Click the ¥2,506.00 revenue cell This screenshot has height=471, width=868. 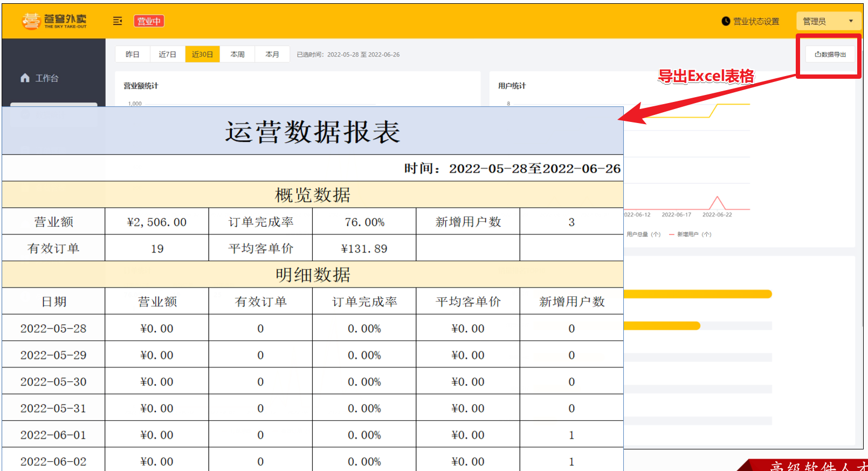157,222
